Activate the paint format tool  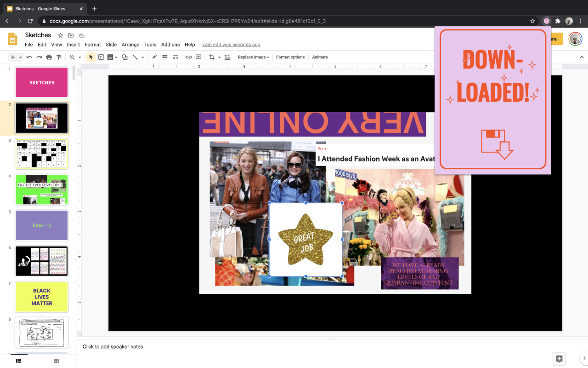(59, 57)
